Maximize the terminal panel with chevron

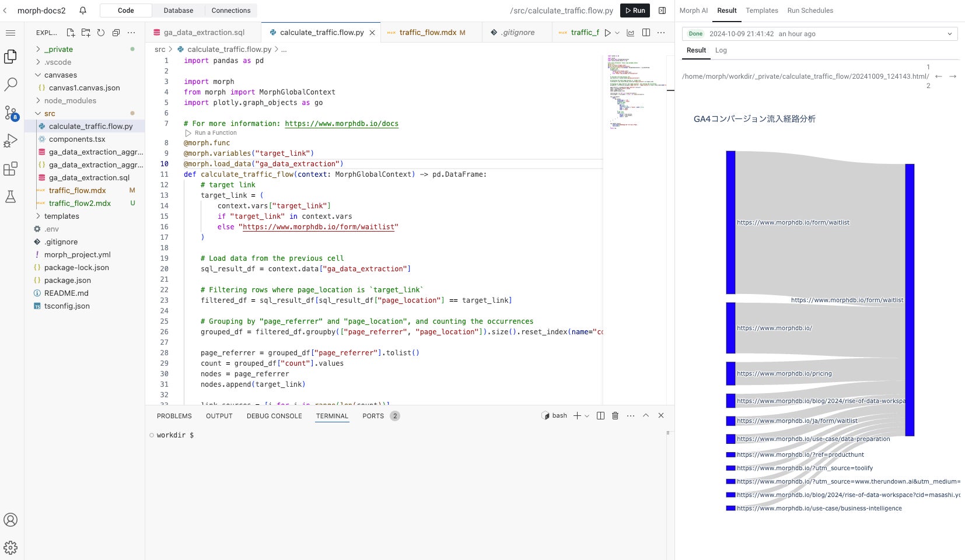(646, 416)
